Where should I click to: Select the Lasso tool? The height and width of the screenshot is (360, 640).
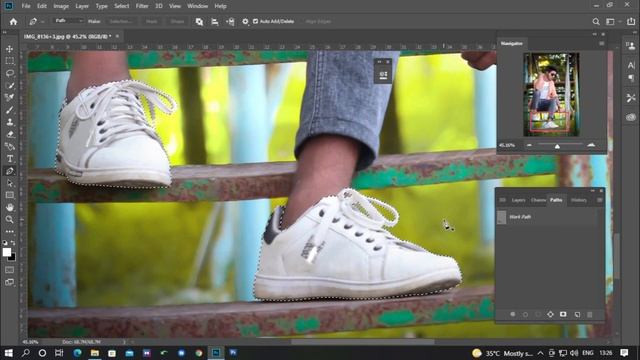[10, 73]
